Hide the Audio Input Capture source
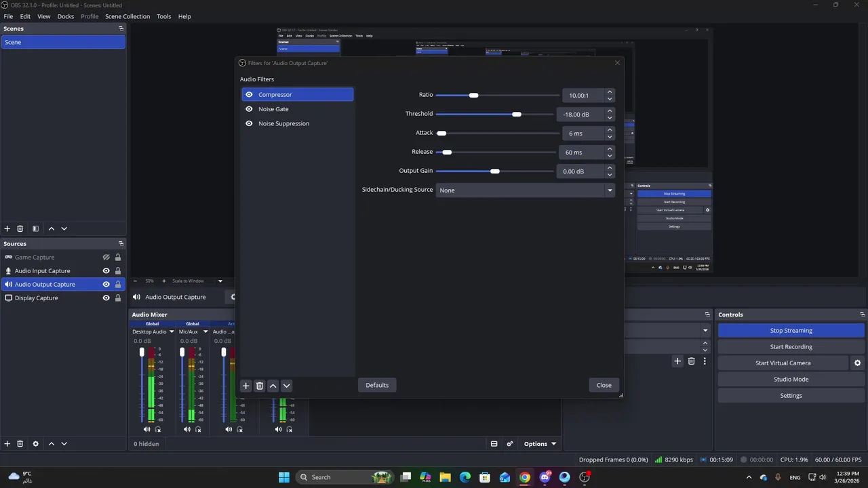The width and height of the screenshot is (868, 488). coord(106,271)
